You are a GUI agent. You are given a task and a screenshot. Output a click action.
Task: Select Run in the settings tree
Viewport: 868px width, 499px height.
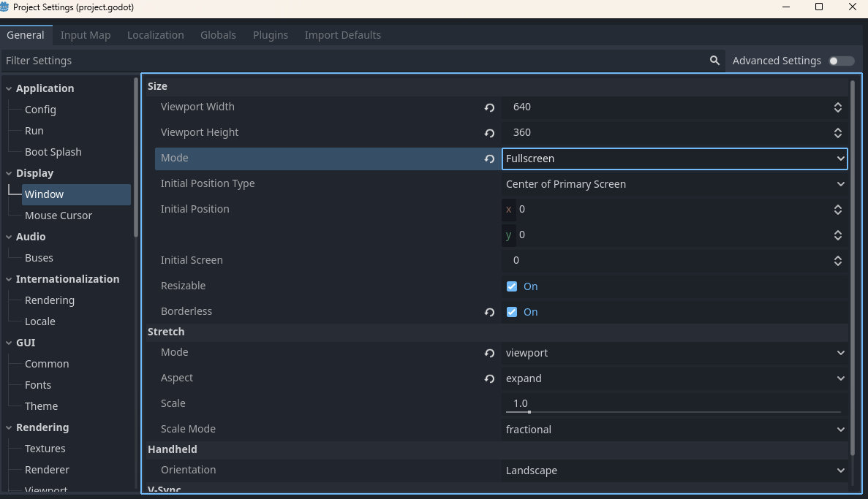[34, 131]
